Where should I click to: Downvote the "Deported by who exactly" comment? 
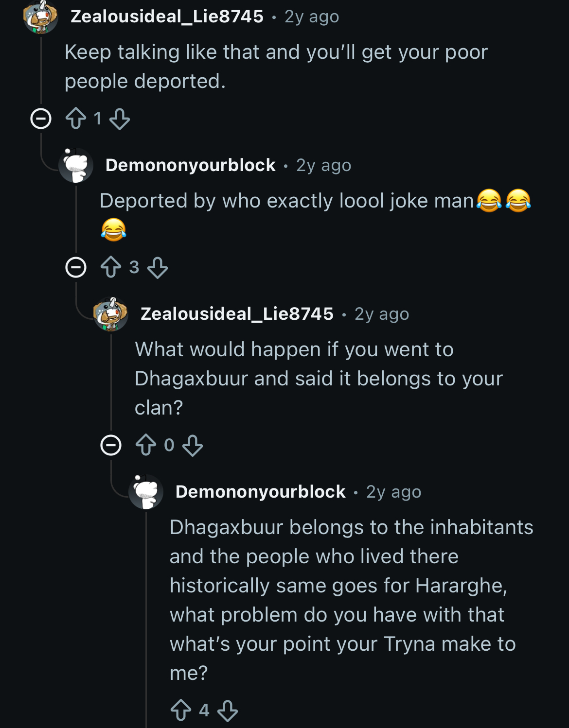coord(158,267)
